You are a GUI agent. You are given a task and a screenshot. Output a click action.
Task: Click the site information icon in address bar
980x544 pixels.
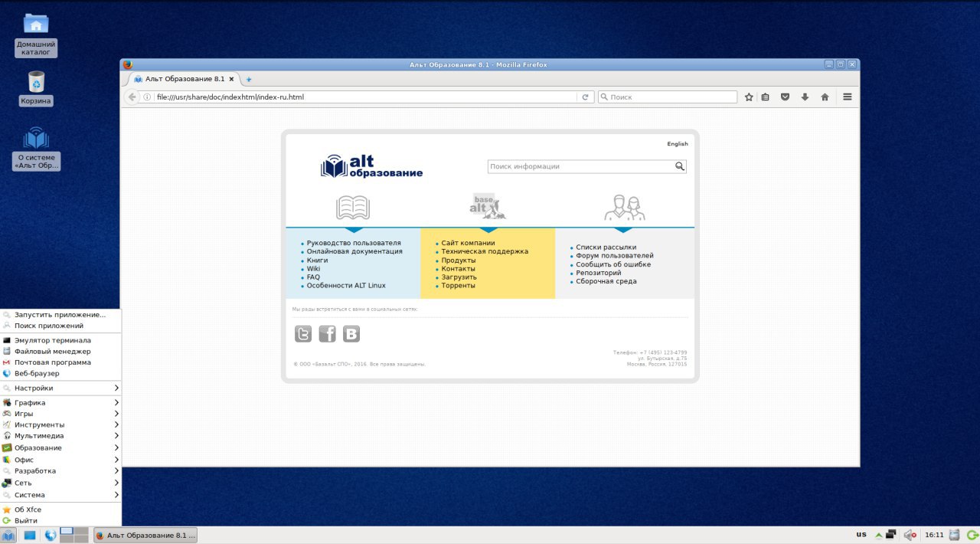[x=147, y=97]
